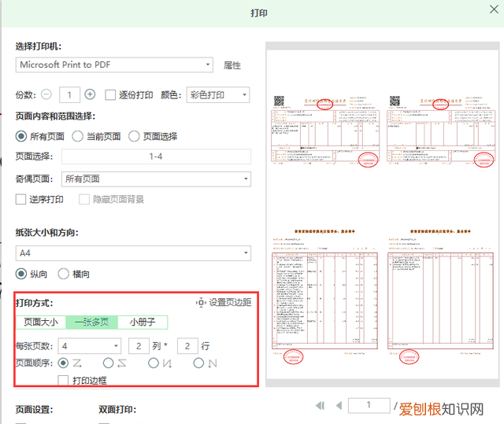Viewport: 504px width, 424px height.
Task: Switch to 小册子 tab
Action: tap(143, 322)
